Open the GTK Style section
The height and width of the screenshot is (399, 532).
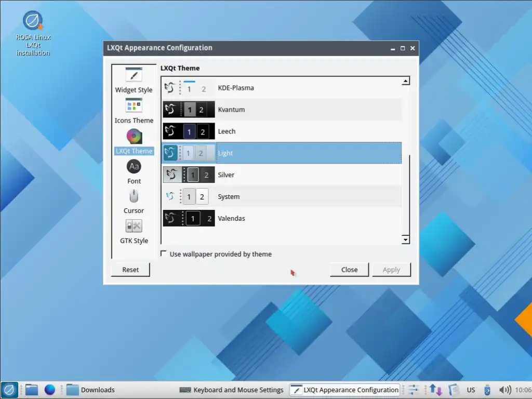[134, 232]
